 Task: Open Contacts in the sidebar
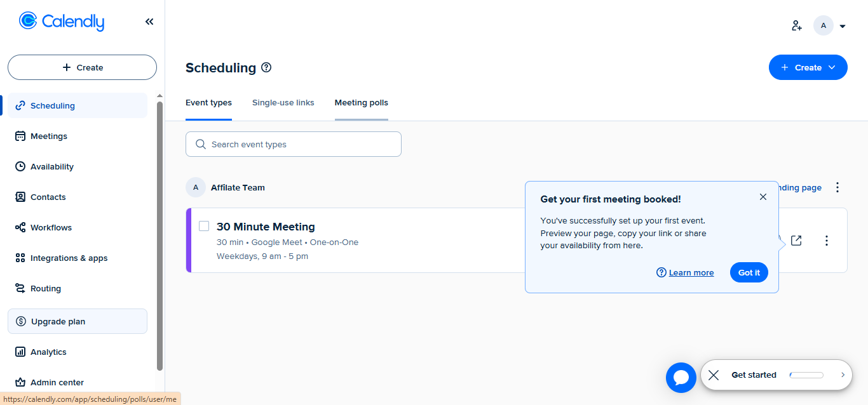(x=78, y=197)
